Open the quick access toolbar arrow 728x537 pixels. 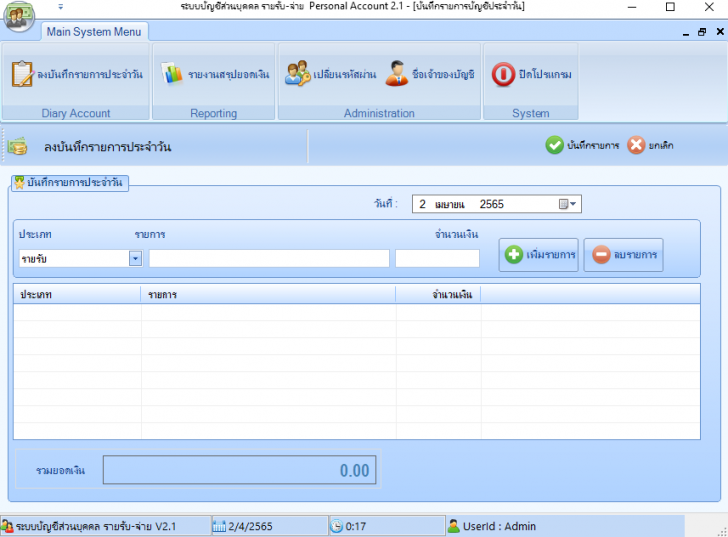coord(60,7)
